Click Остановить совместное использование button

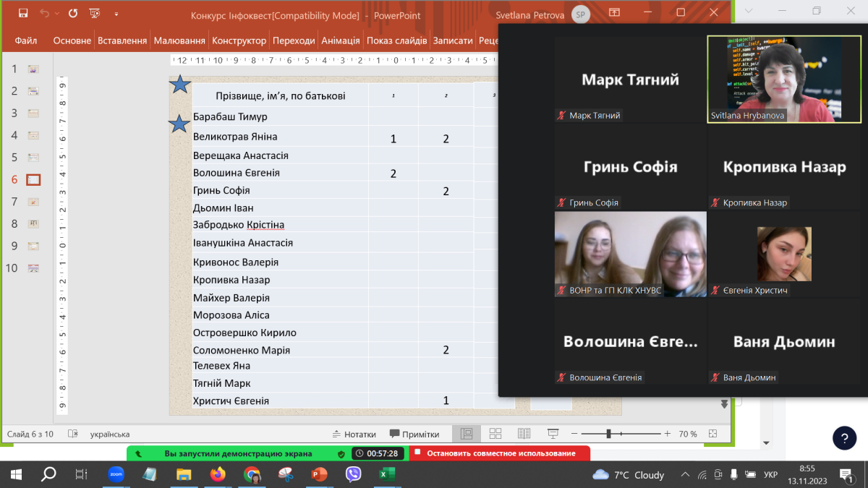click(500, 453)
